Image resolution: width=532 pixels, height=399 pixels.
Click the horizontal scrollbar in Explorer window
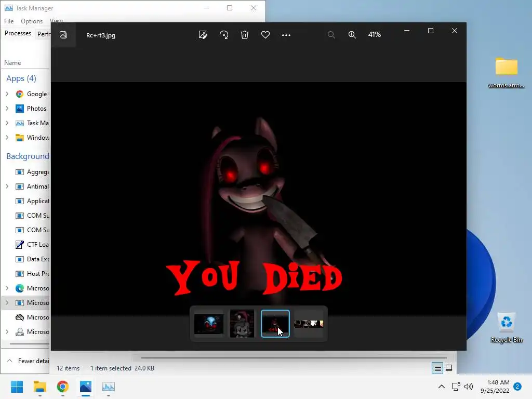[294, 357]
